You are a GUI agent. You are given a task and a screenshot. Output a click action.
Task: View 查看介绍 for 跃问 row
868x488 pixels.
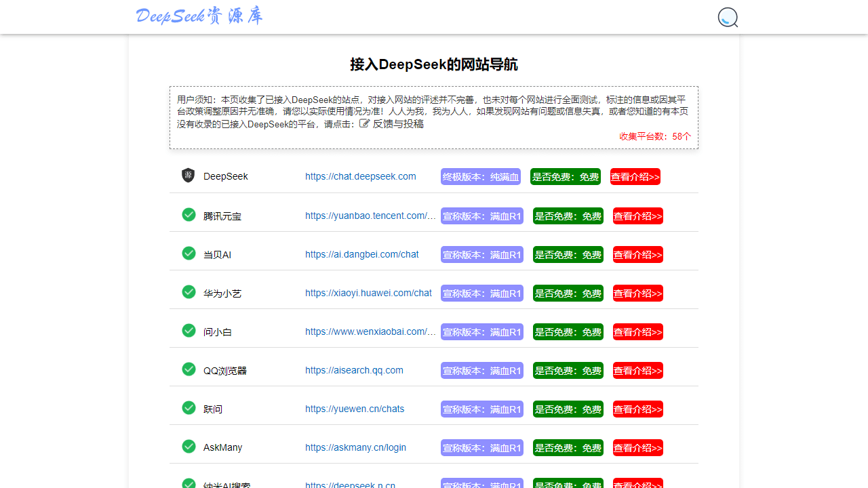click(638, 409)
